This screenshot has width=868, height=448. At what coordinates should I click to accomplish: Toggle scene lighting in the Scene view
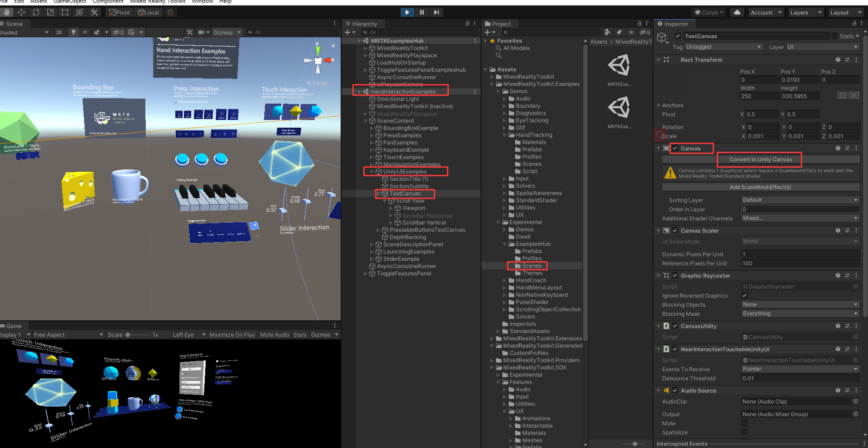tap(73, 32)
